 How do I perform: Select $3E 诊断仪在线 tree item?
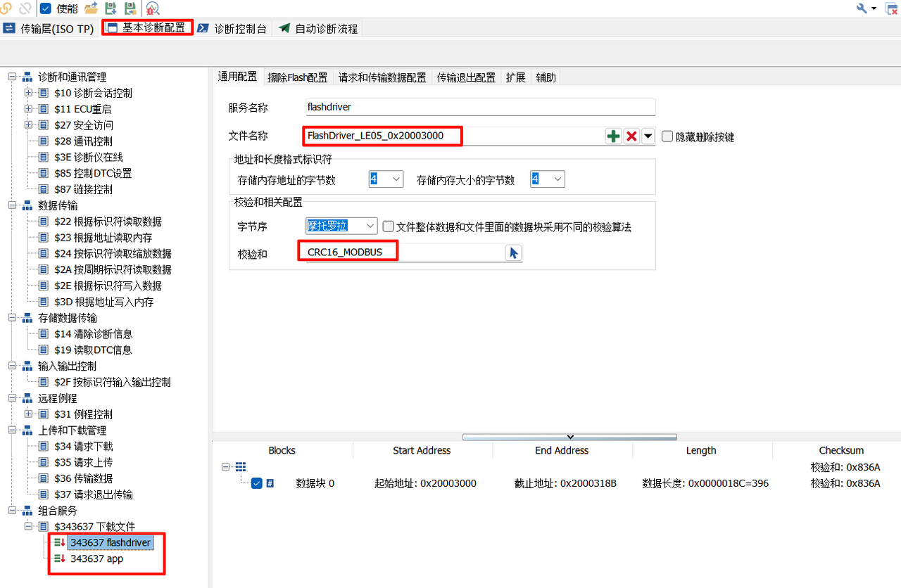[88, 157]
